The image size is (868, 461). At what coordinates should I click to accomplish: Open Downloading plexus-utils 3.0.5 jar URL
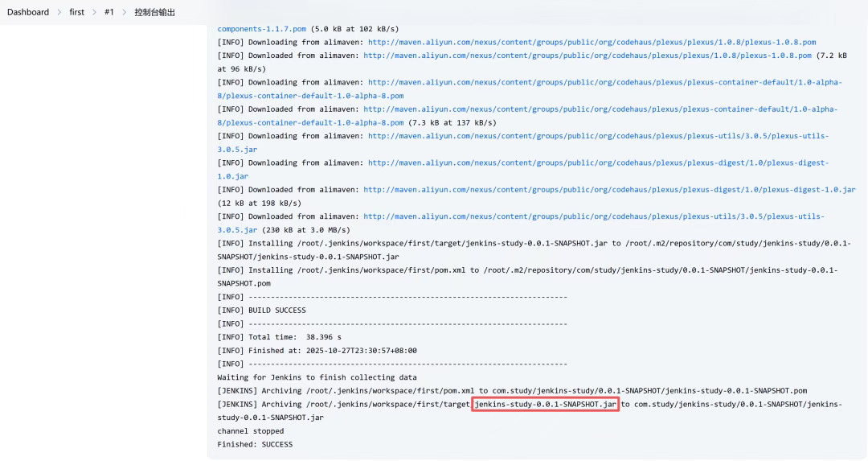523,142
